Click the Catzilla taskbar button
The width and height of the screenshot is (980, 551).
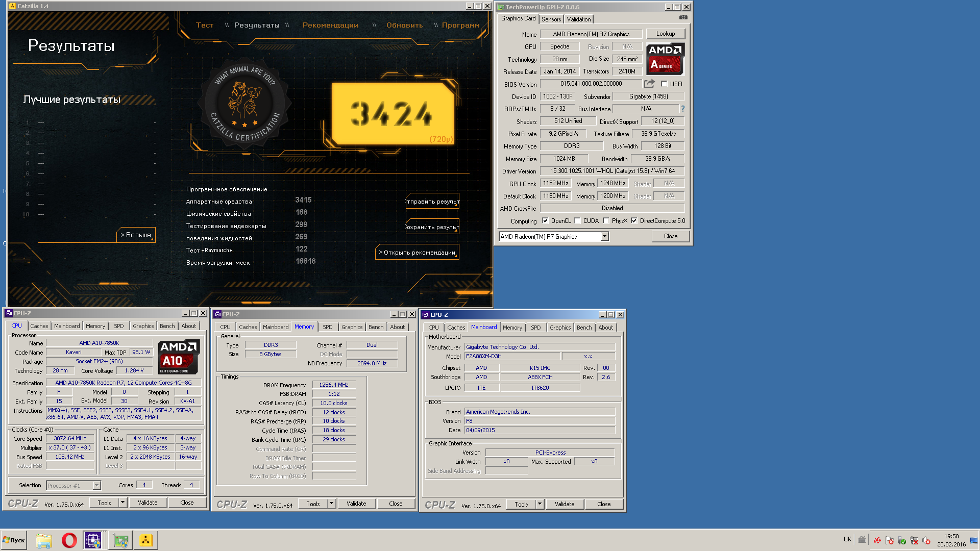[146, 540]
